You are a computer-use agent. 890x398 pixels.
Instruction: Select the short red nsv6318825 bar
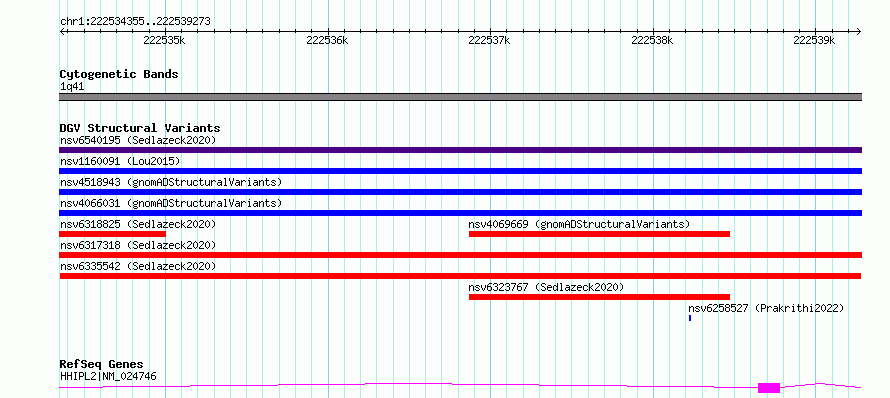point(112,234)
